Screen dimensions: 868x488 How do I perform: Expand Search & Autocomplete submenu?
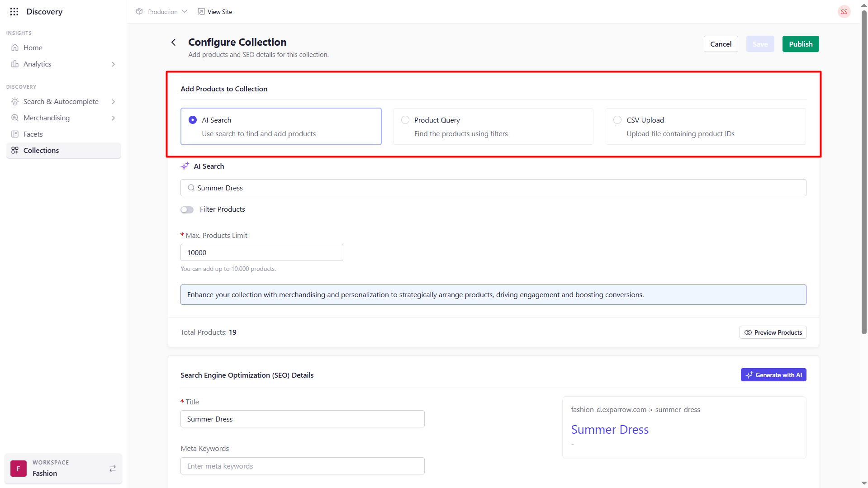113,102
